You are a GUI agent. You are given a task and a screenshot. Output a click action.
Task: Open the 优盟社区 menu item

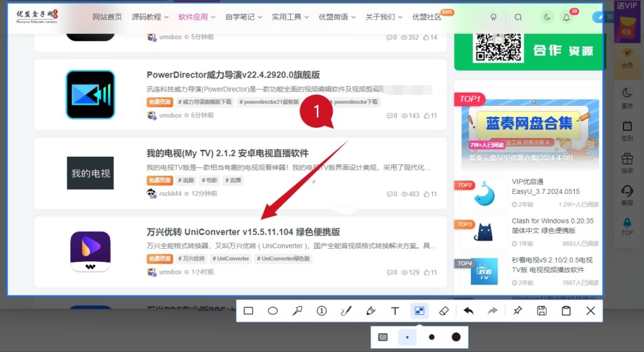[x=427, y=17]
